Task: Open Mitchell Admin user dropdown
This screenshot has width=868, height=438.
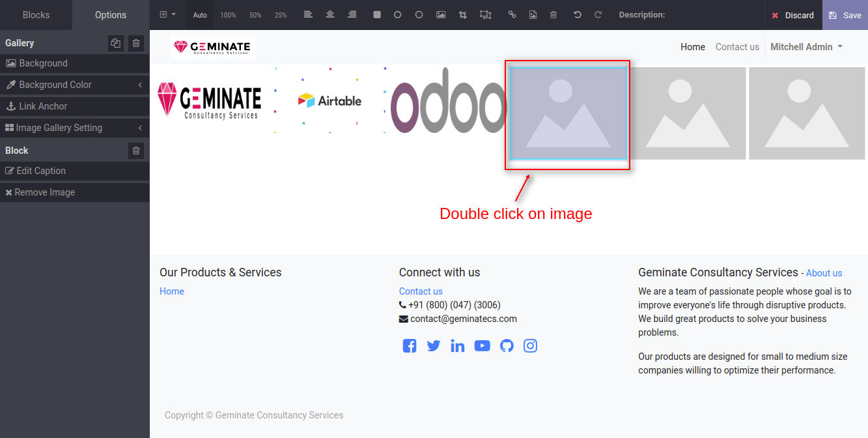Action: 806,47
